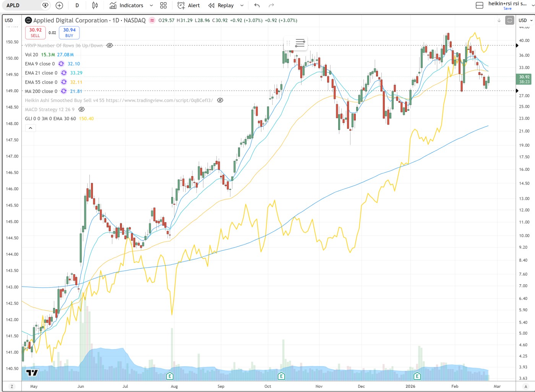Viewport: 535px width, 392px height.
Task: Open the layout grid templates icon
Action: tap(164, 5)
